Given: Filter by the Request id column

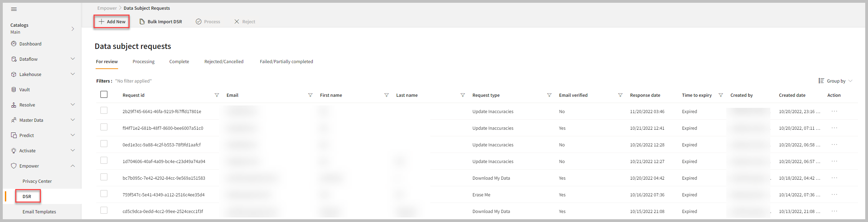Looking at the screenshot, I should click(x=217, y=95).
